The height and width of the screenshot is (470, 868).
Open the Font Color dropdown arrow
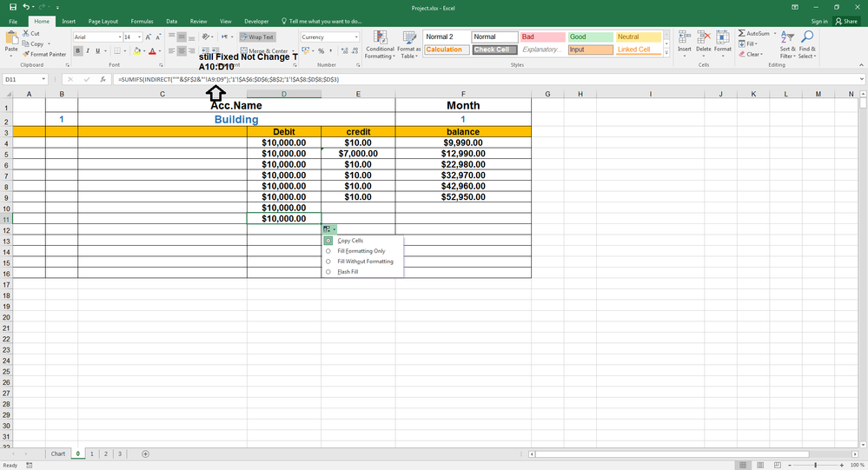pos(160,51)
